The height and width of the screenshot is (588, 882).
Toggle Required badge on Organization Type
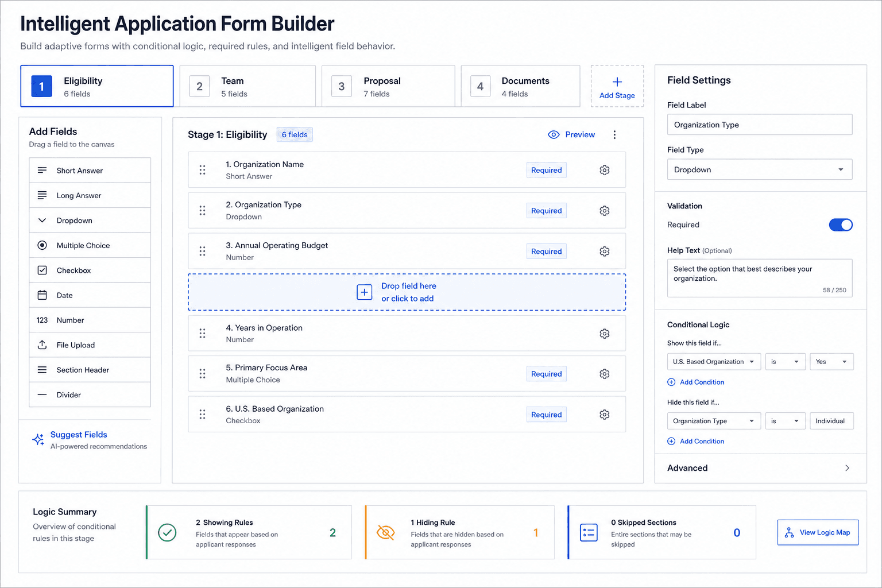546,211
